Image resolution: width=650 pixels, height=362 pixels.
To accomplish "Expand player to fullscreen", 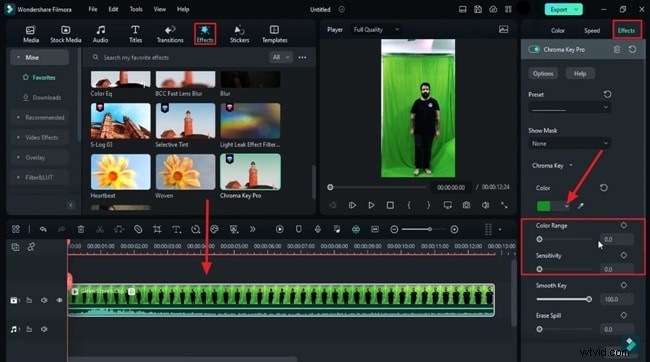I will coord(504,205).
